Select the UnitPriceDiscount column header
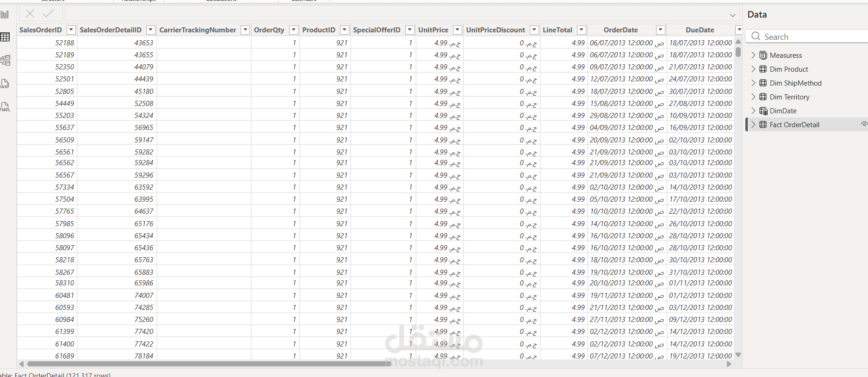The height and width of the screenshot is (377, 868). tap(496, 30)
